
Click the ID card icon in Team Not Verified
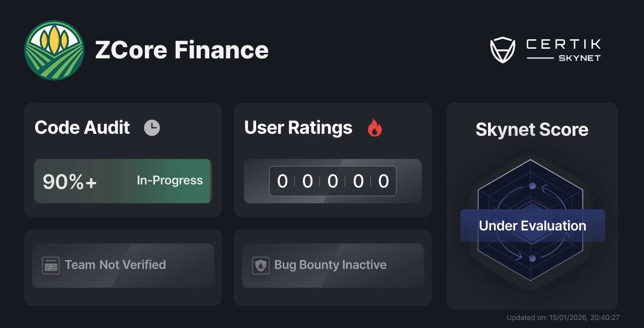[x=50, y=265]
